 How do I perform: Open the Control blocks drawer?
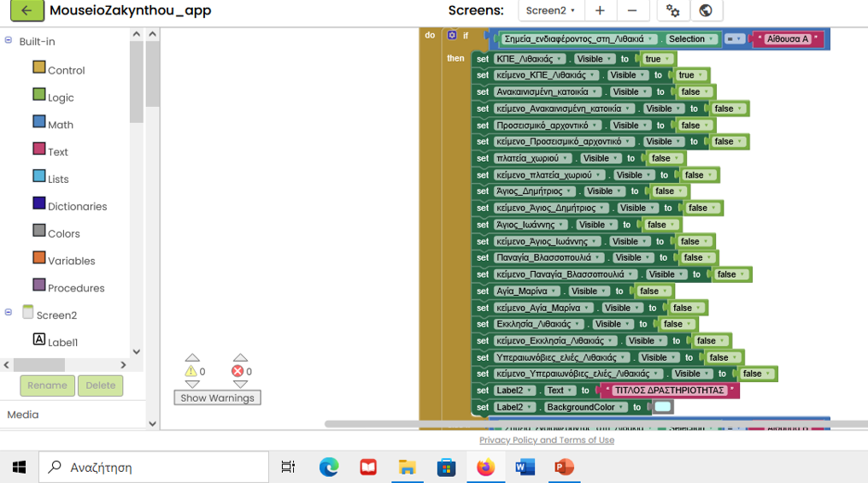[x=59, y=69]
